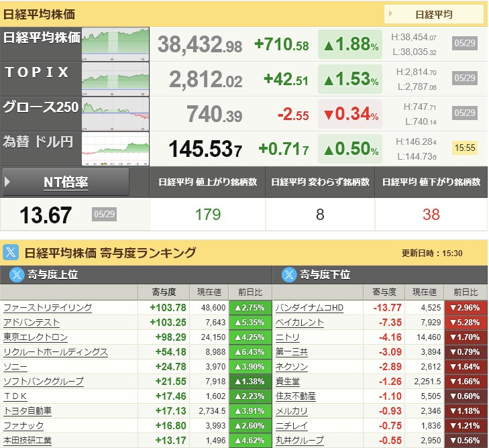This screenshot has width=489, height=448.
Task: Click the ▲6.43% badge for リクルート
Action: click(250, 352)
